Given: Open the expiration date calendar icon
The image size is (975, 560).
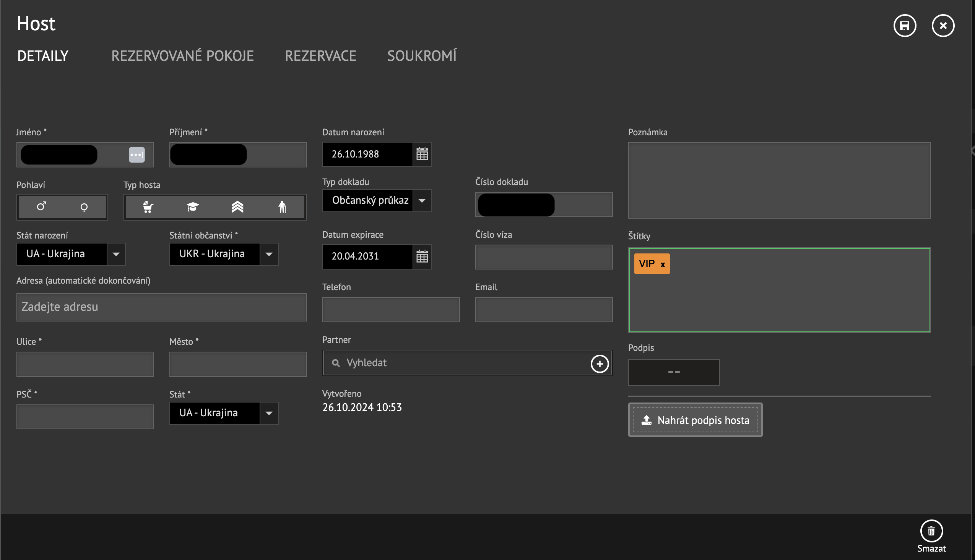Looking at the screenshot, I should coord(422,256).
